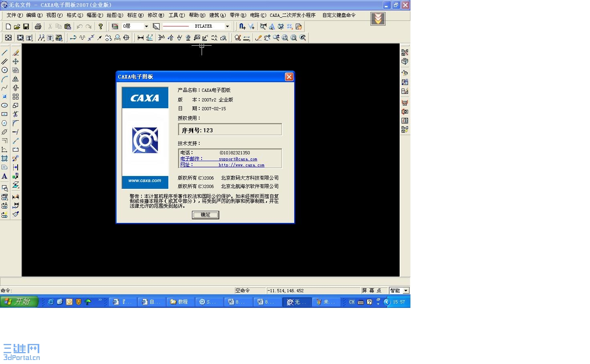Image resolution: width=590 pixels, height=364 pixels.
Task: Open the 文件 menu
Action: (14, 15)
